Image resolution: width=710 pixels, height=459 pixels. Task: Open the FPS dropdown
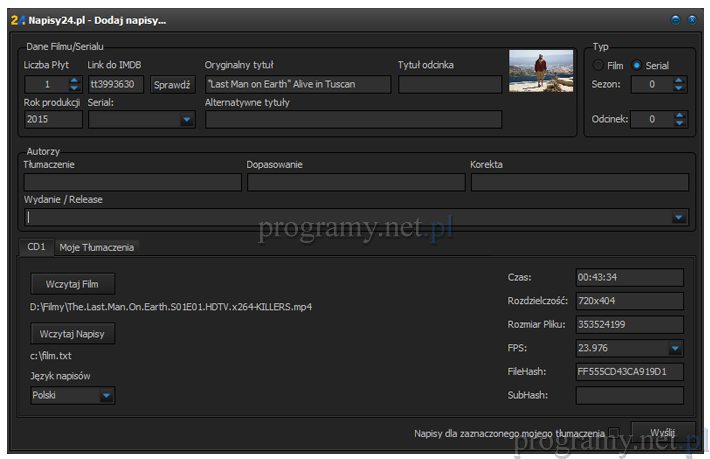point(675,348)
